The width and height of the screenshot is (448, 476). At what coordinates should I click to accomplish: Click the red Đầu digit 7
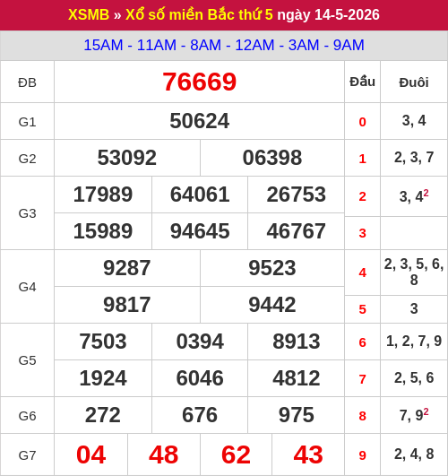tap(362, 379)
